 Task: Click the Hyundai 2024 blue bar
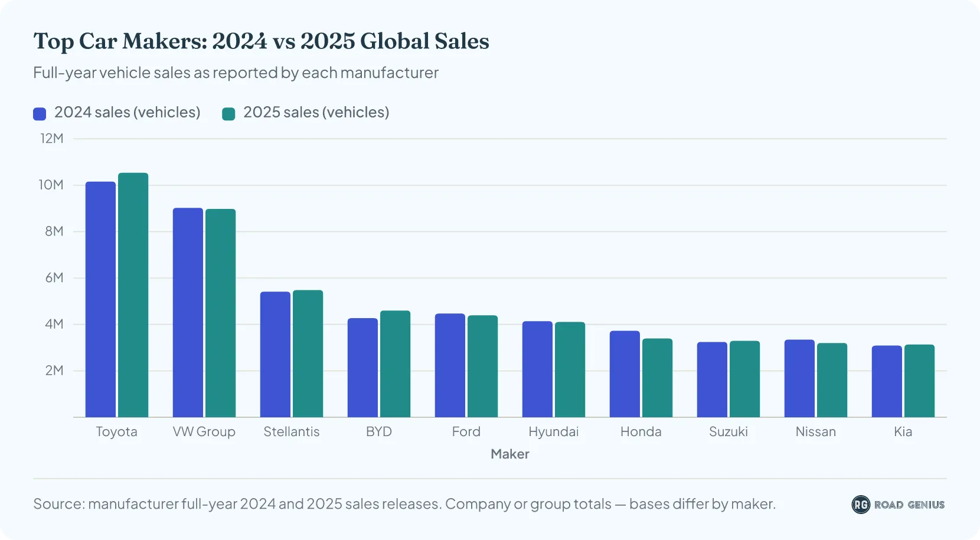tap(537, 369)
